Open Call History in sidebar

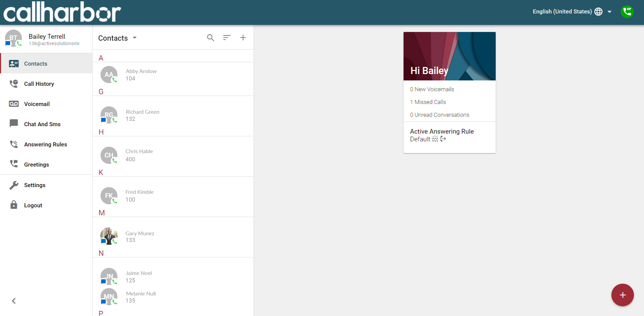pos(46,84)
